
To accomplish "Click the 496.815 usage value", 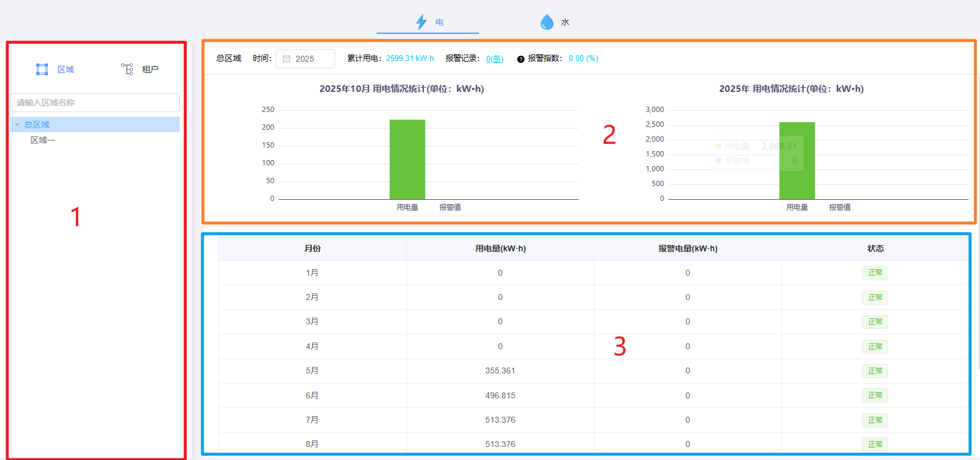I will pyautogui.click(x=500, y=395).
